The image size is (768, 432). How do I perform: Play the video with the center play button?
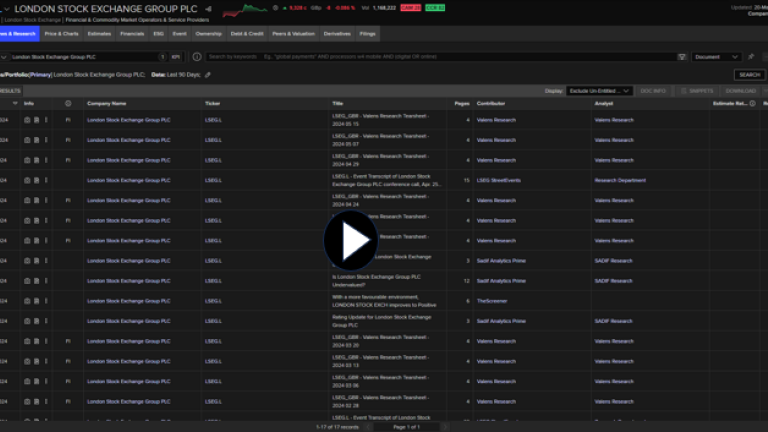349,240
